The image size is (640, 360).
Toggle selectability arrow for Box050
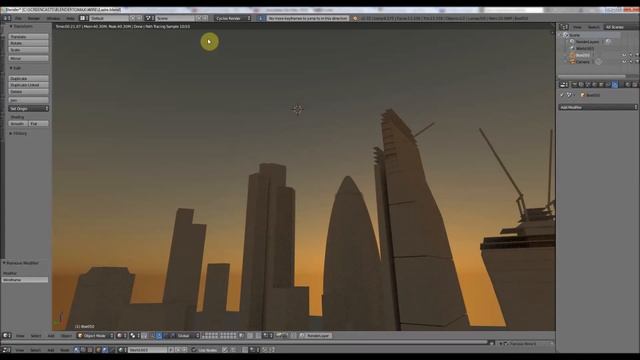[631, 55]
